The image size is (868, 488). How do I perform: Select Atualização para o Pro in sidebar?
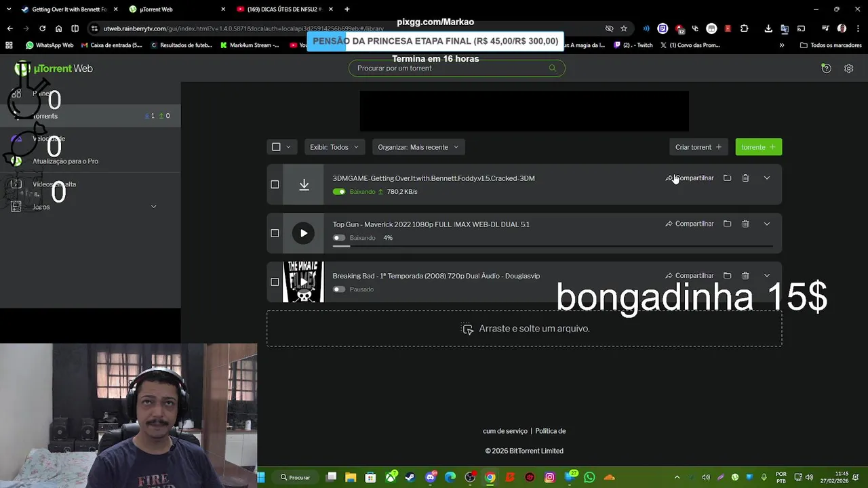tap(65, 161)
